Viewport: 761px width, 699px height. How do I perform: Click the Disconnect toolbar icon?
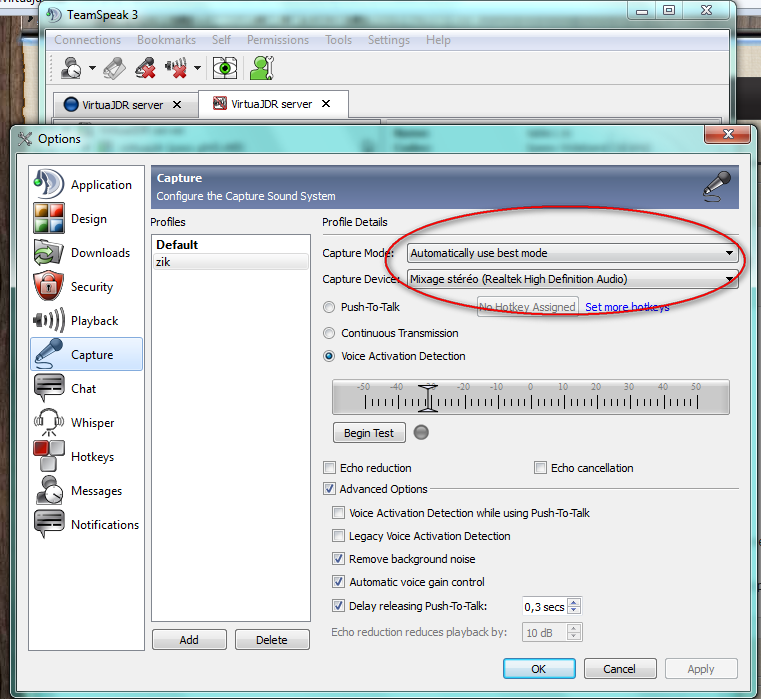(145, 68)
